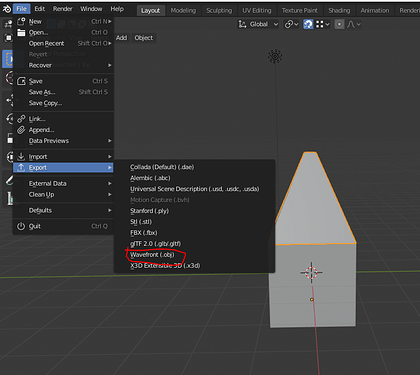Export as Stl (.stl)
The width and height of the screenshot is (420, 375).
(195, 222)
